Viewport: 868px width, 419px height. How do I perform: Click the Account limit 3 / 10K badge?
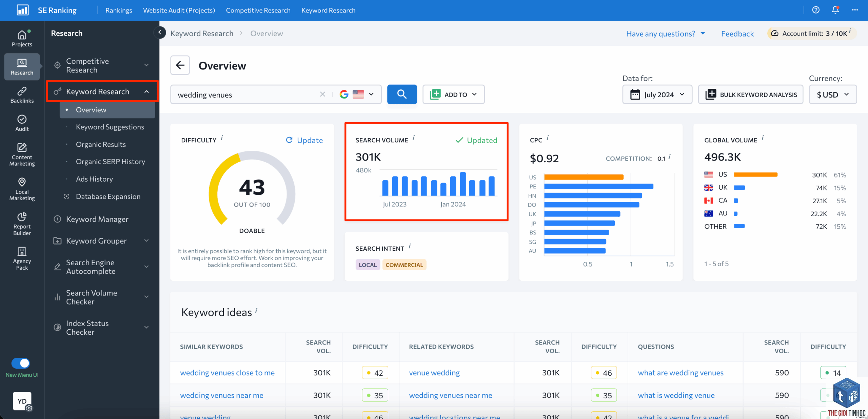812,33
